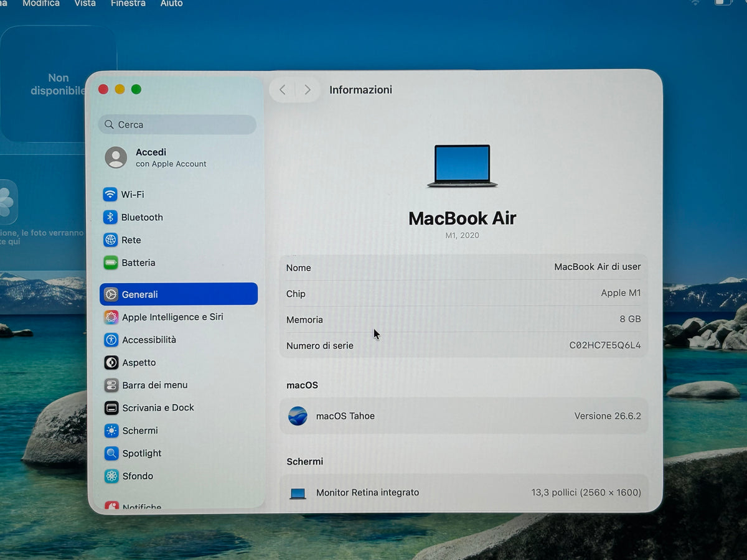Click the MacBook Air laptop image

[x=463, y=166]
